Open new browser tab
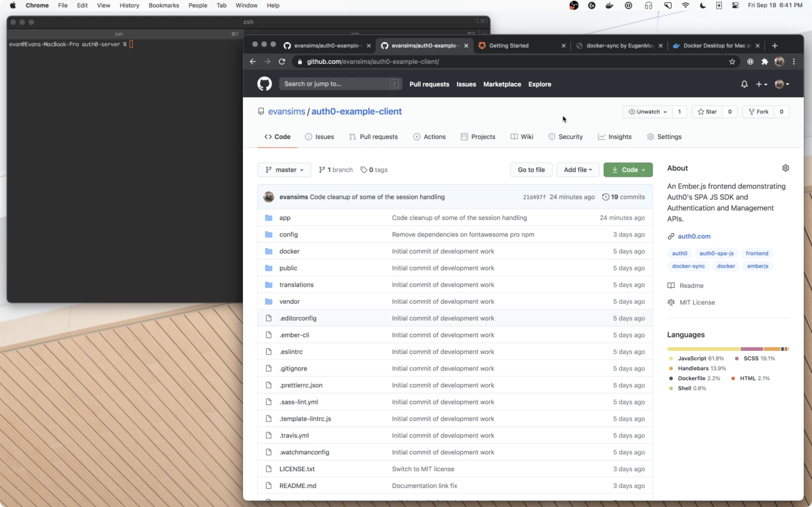 [775, 46]
